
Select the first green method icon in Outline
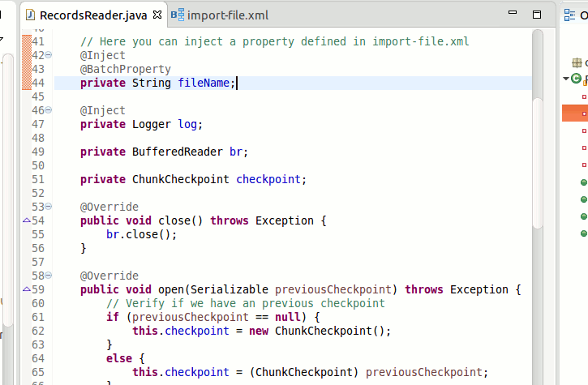point(584,182)
